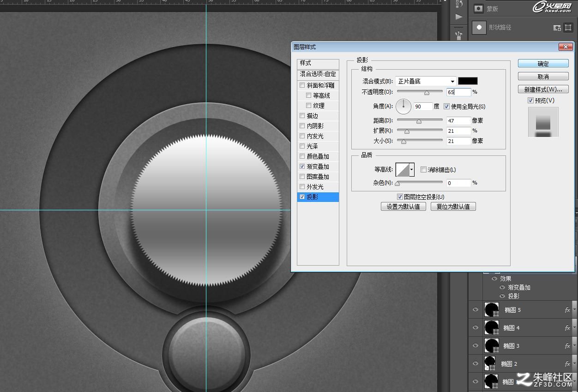Click the 角度 angle dial

coord(403,107)
